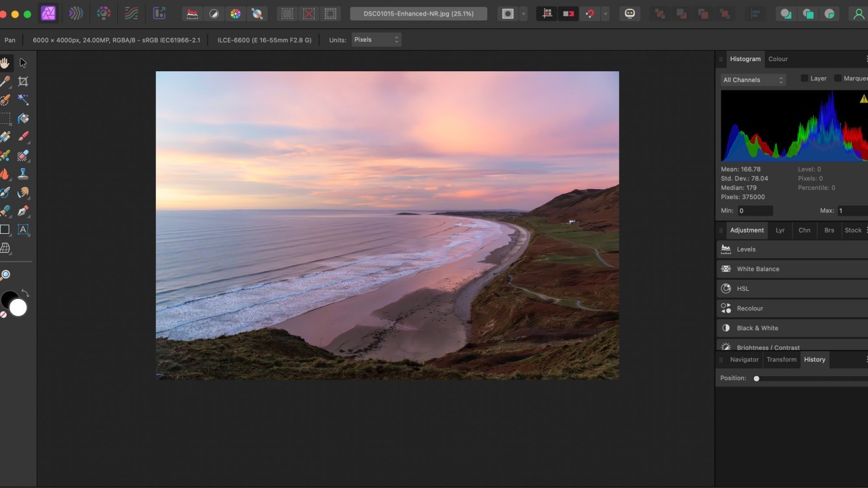Open the account profile icon
The height and width of the screenshot is (488, 868).
tap(859, 14)
